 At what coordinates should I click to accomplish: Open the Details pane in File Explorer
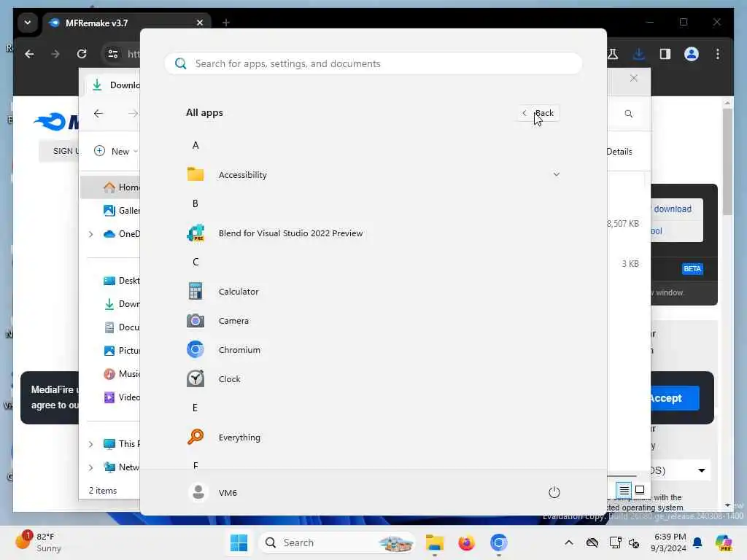point(619,152)
